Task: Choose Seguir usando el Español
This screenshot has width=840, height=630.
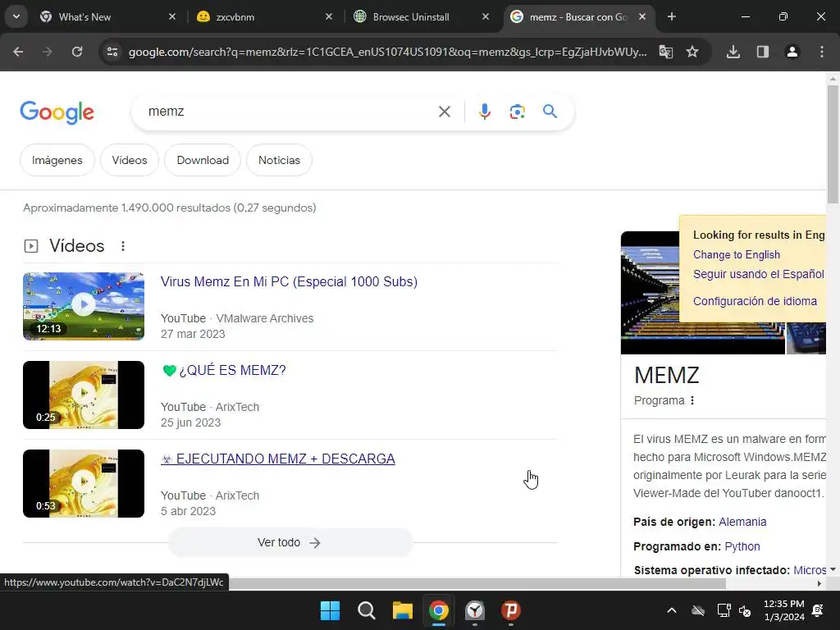Action: tap(758, 274)
